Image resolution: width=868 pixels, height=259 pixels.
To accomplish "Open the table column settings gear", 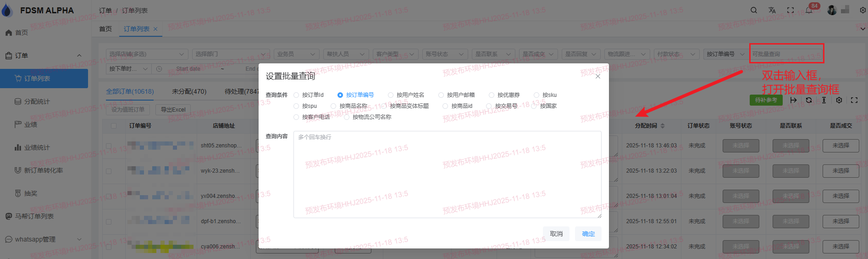I will click(x=839, y=100).
